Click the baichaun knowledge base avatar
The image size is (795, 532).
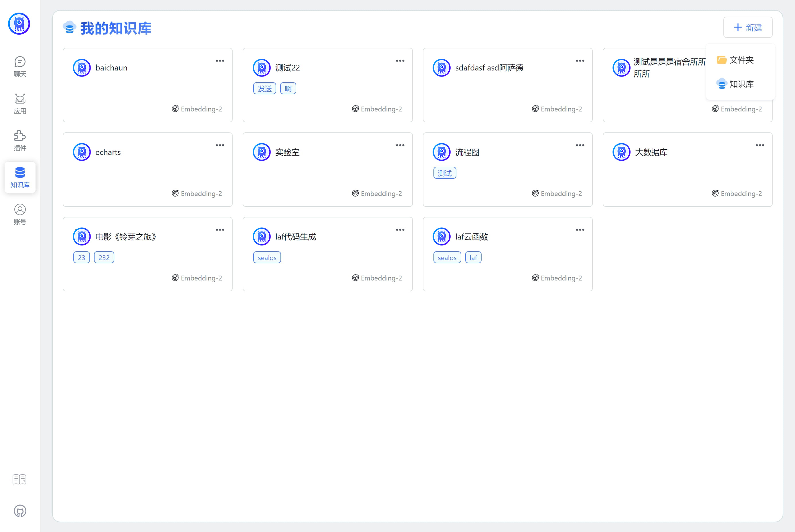[82, 68]
